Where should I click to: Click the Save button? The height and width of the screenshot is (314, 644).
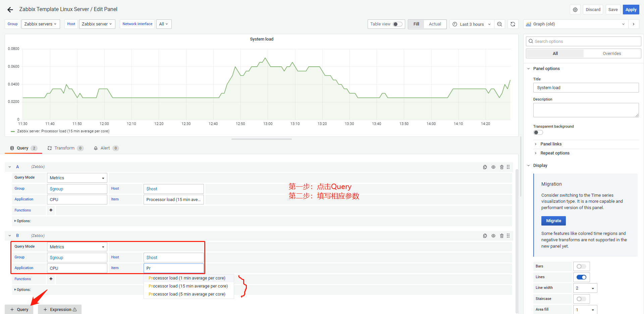point(613,10)
